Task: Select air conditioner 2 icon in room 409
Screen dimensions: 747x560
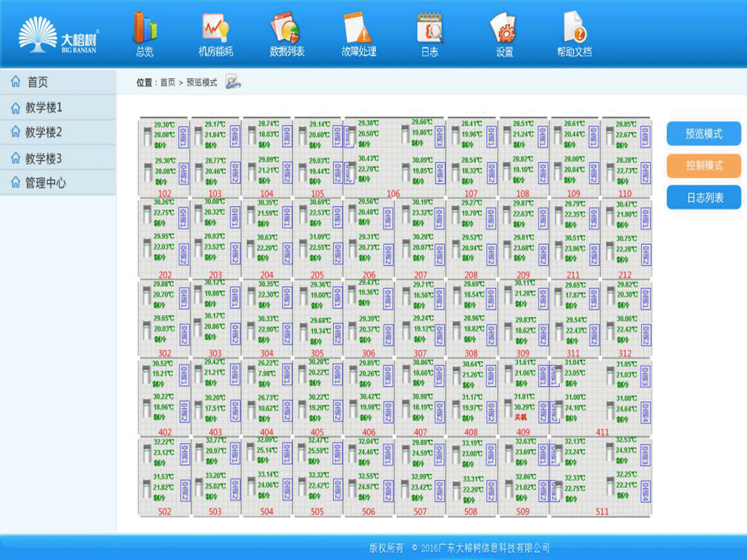Action: coord(508,409)
